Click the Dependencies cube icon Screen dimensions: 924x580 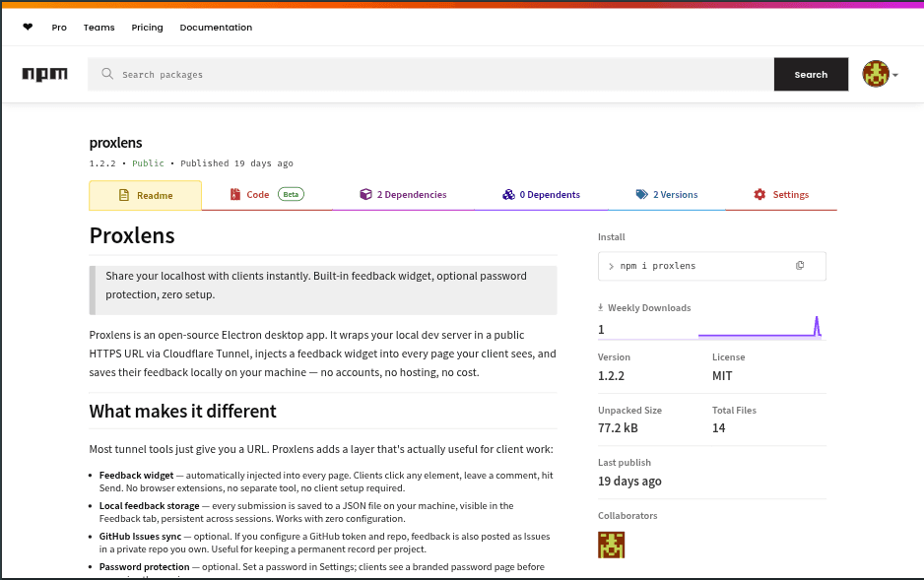click(x=365, y=195)
